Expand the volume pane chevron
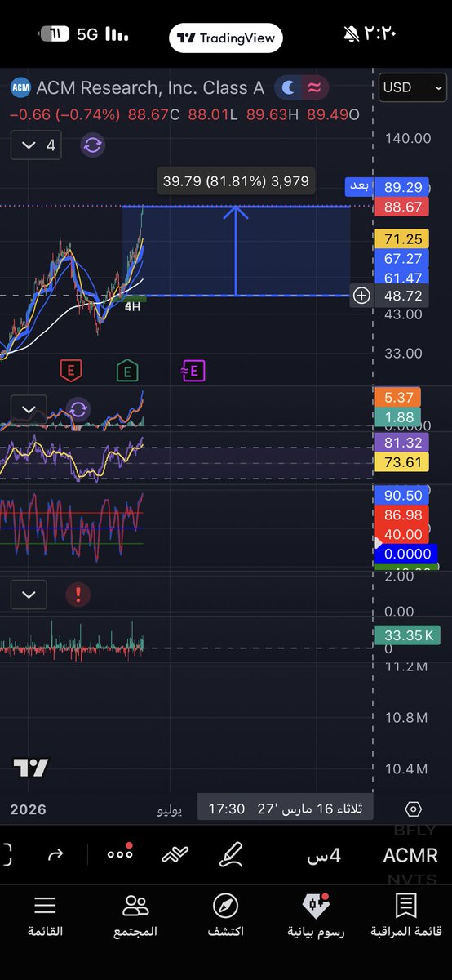Viewport: 452px width, 980px height. [x=29, y=595]
